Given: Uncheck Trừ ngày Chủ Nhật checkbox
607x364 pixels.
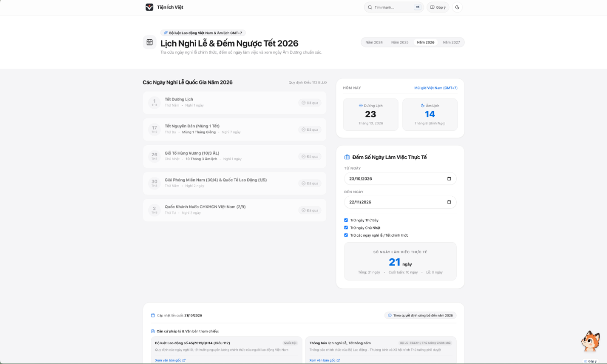Looking at the screenshot, I should pos(346,227).
